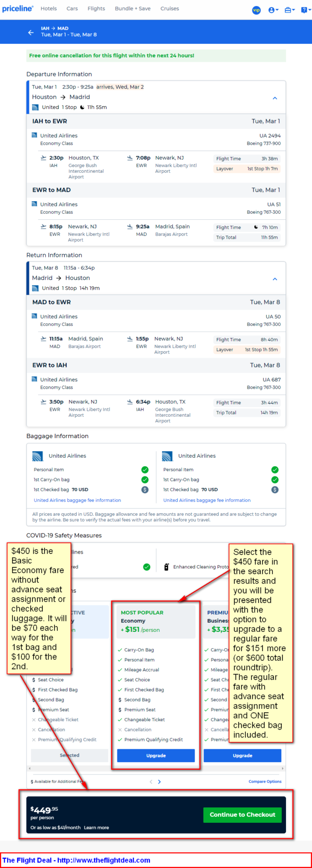Click flight number UA 51
The height and width of the screenshot is (868, 312).
point(274,204)
